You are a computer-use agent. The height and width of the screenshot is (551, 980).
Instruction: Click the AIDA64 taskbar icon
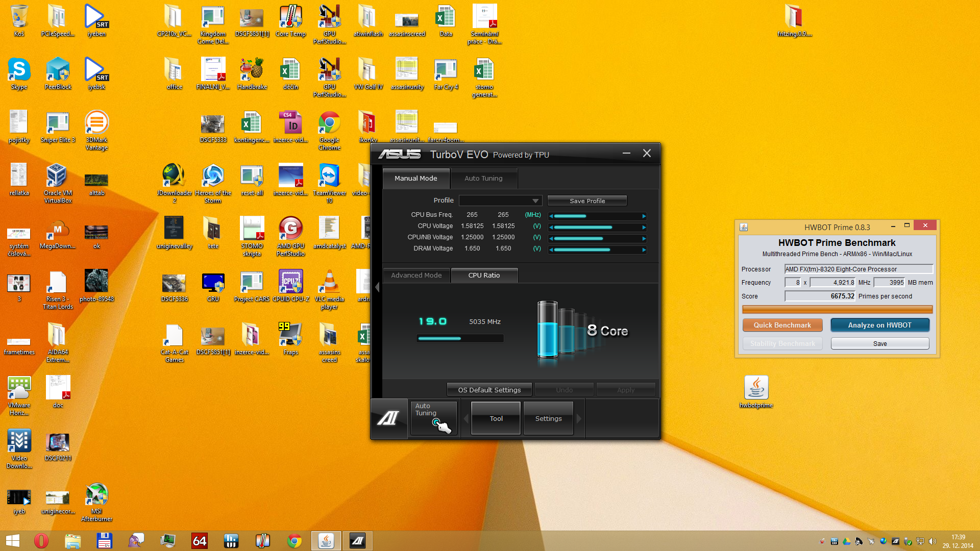coord(199,541)
